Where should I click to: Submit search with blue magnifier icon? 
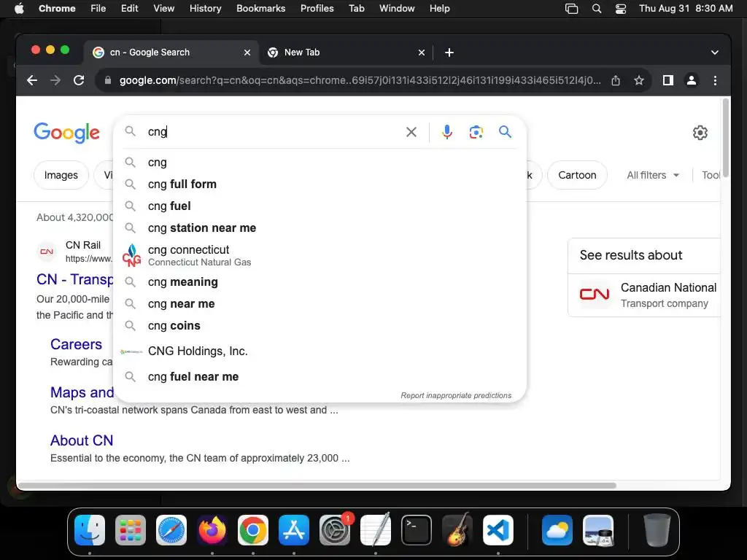click(505, 131)
